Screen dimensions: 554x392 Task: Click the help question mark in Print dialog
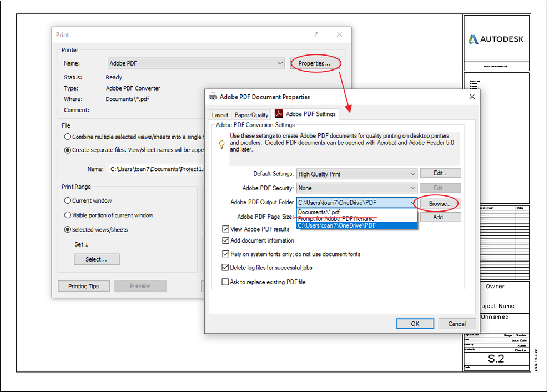point(316,34)
